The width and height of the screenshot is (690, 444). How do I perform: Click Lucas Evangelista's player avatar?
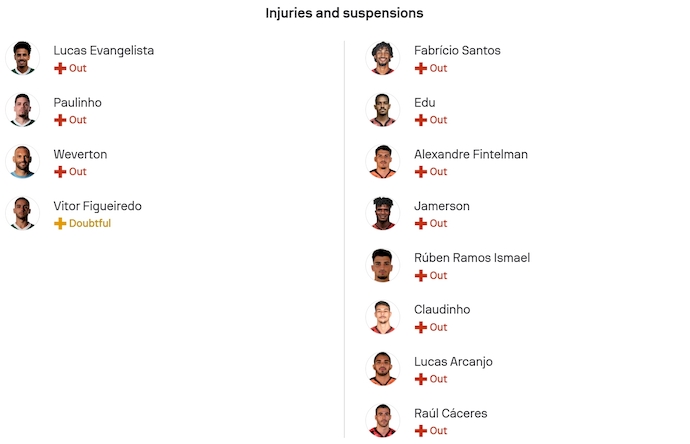click(22, 58)
